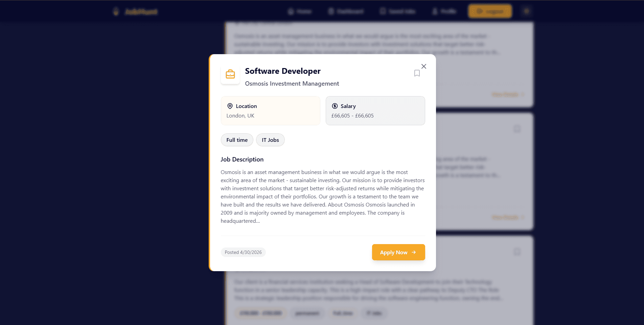
Task: Click the job description paragraph text
Action: (323, 197)
